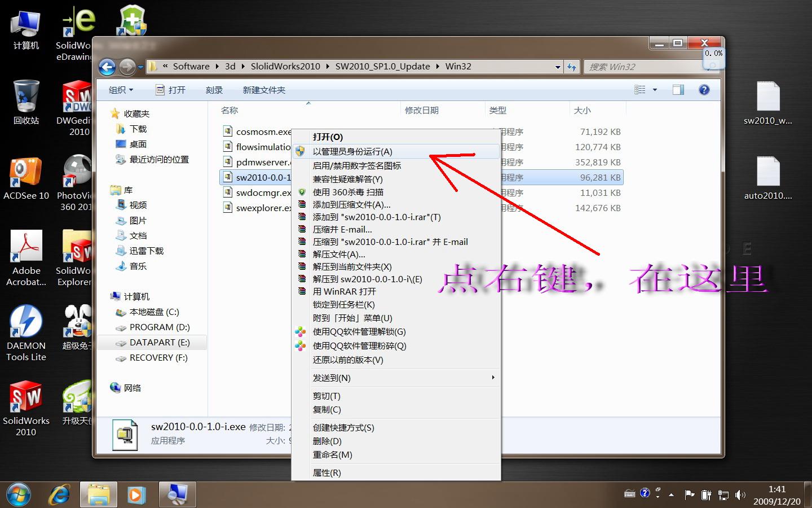Open the address bar history dropdown
The height and width of the screenshot is (508, 812).
558,67
